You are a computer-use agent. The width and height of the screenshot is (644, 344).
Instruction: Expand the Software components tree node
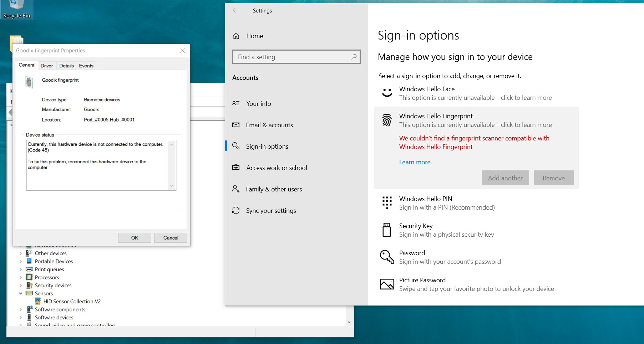[21, 309]
